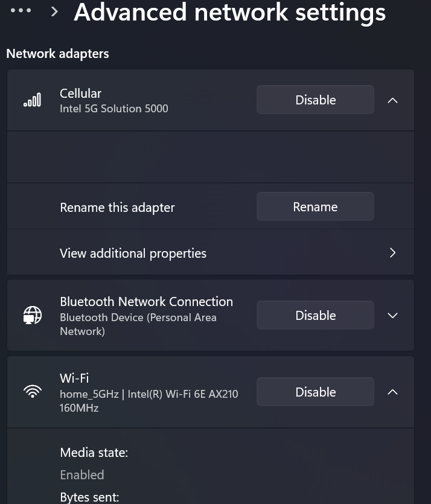Screen dimensions: 431x504
Task: Collapse the Cellular adapter section
Action: click(392, 100)
